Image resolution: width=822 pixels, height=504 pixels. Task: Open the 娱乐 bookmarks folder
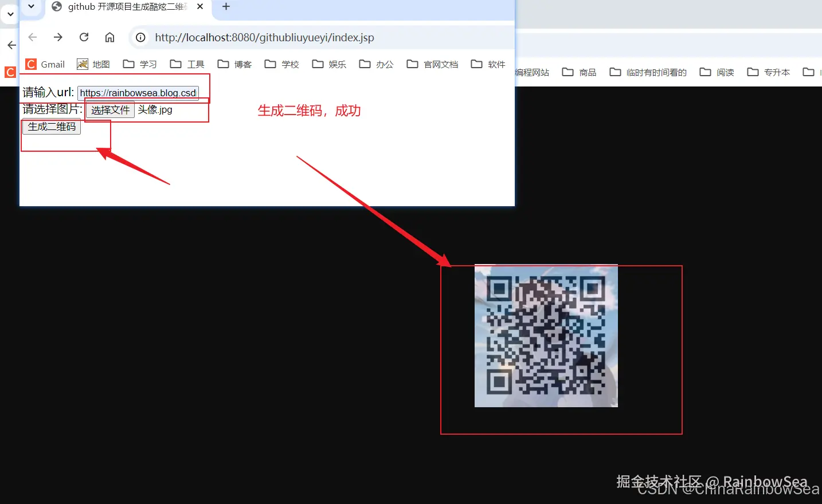[x=329, y=64]
